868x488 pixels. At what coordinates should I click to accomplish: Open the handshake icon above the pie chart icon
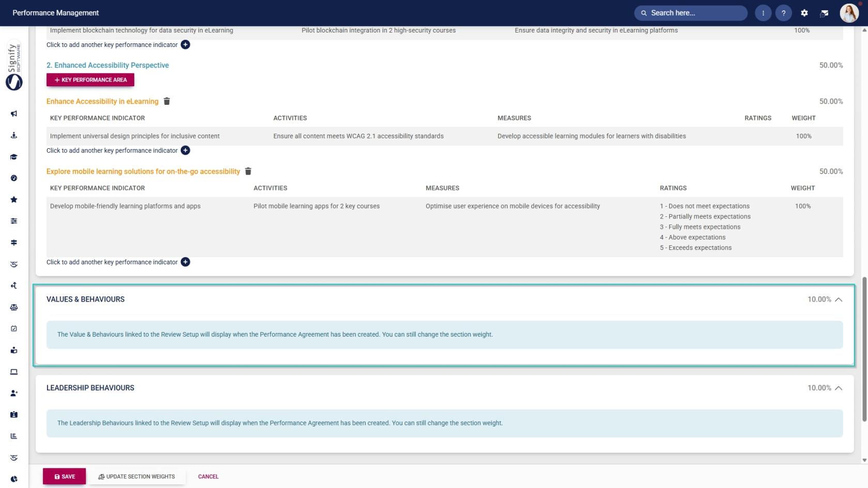pos(14,458)
